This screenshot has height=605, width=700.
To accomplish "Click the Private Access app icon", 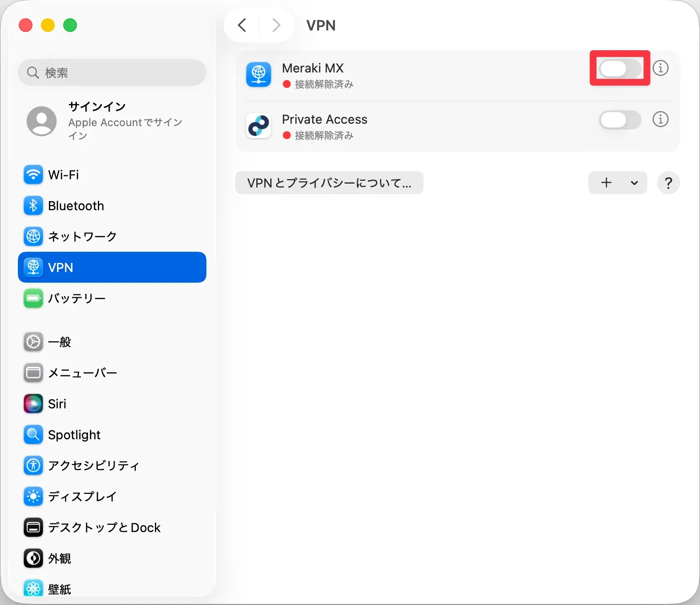I will [259, 126].
